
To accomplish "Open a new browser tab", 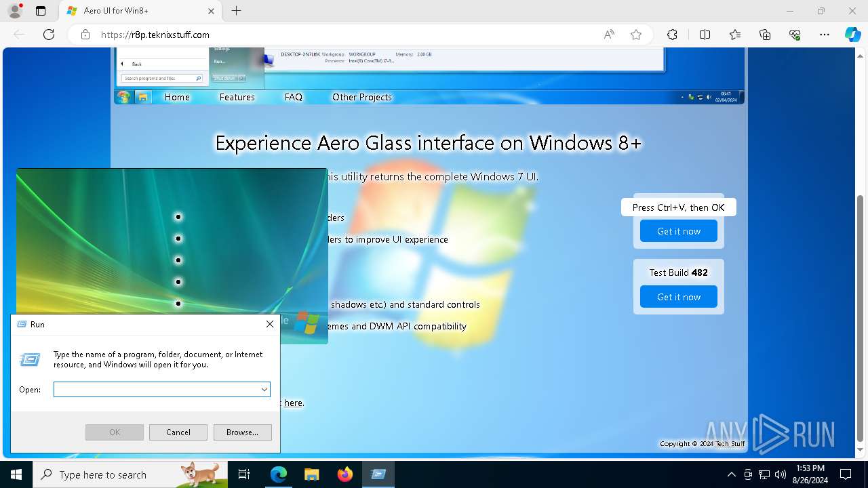I will 236,11.
